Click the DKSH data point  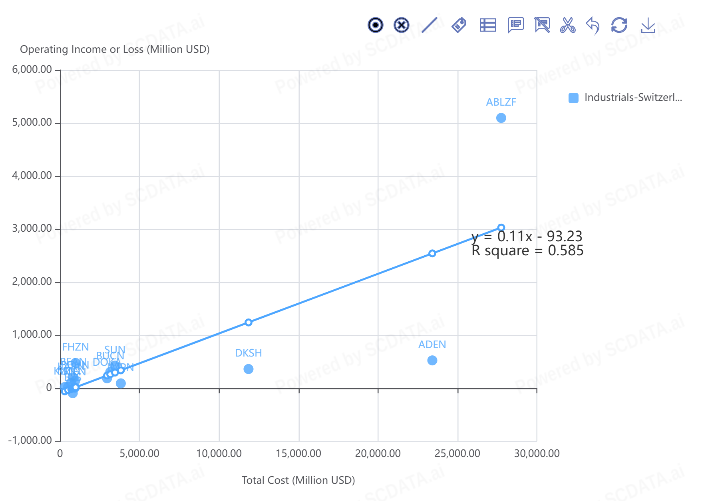(x=248, y=369)
